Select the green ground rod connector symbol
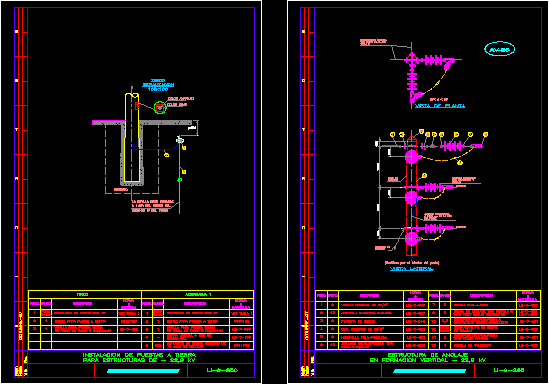 (179, 140)
